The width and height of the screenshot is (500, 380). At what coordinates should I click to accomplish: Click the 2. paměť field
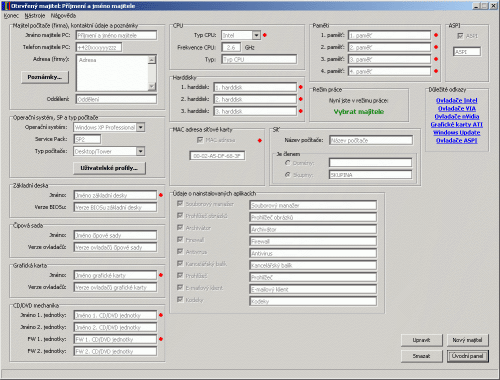(390, 47)
